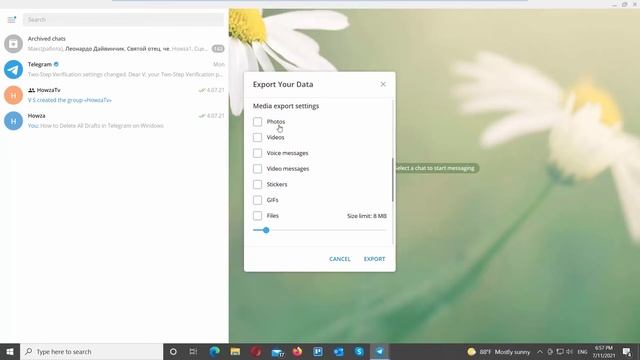Open the Trello icon on taskbar
The width and height of the screenshot is (640, 360).
tap(318, 351)
